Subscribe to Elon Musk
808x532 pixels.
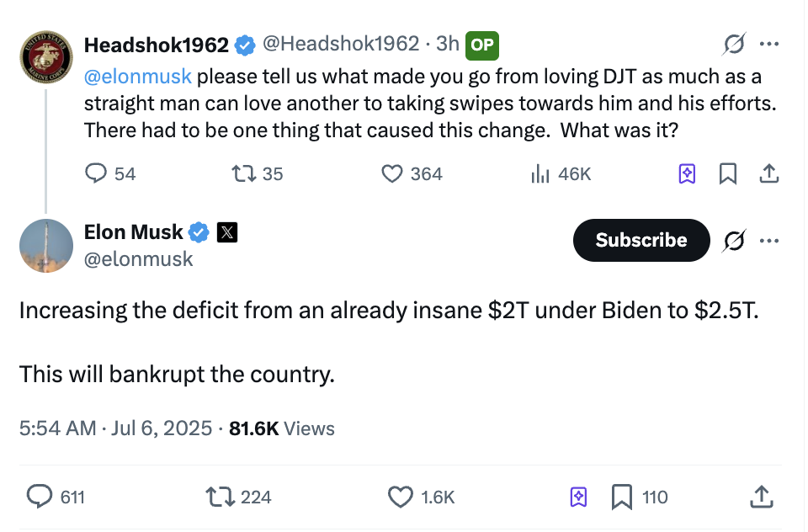[x=641, y=240]
